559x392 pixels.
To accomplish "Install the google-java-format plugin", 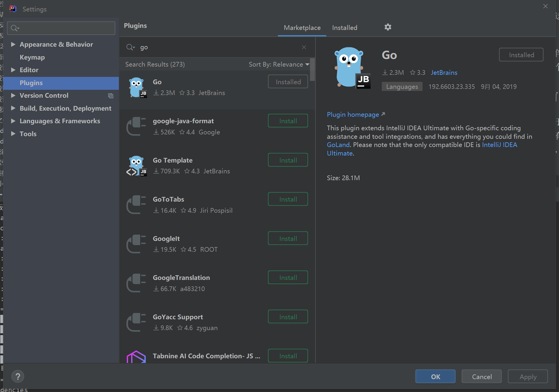I will (x=288, y=121).
